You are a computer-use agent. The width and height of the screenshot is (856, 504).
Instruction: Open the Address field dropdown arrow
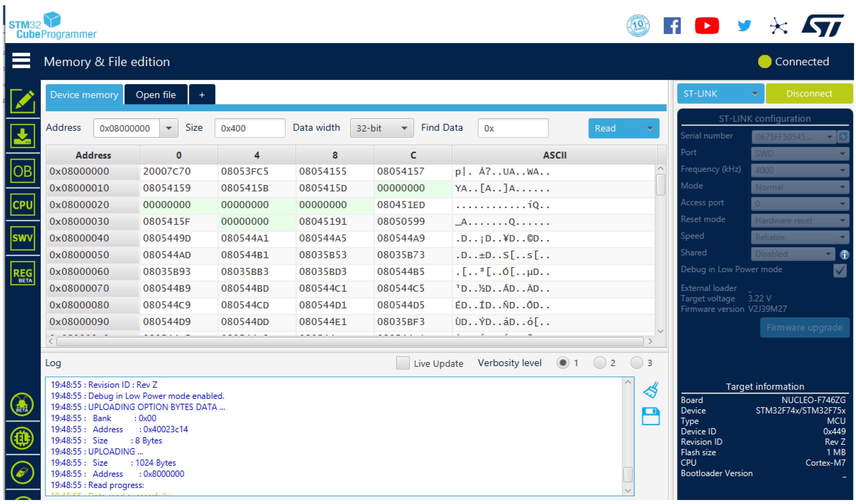pos(169,128)
